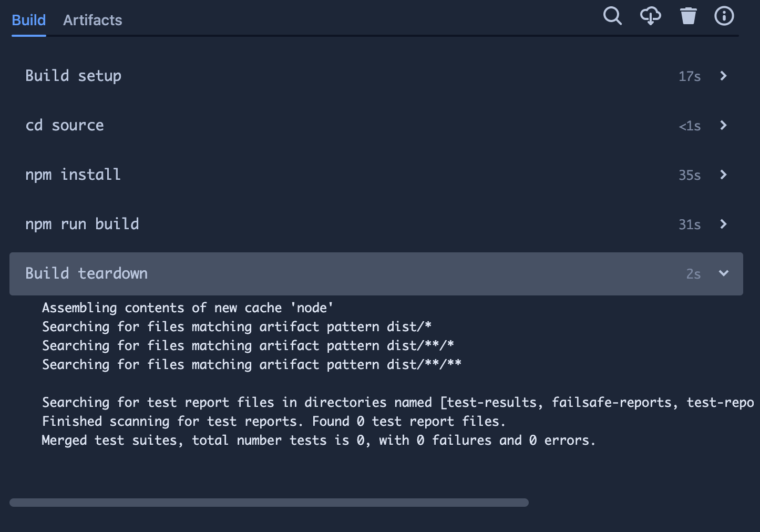The image size is (760, 532).
Task: Select the Build tab
Action: coord(29,20)
